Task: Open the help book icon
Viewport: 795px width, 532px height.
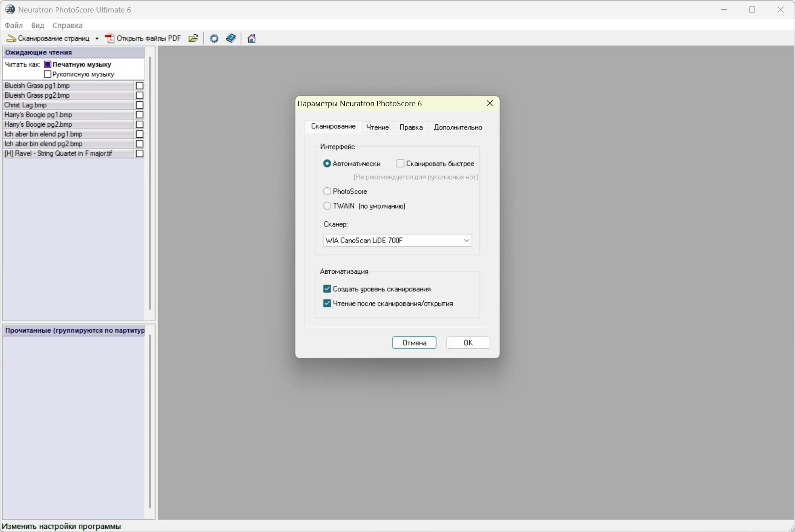Action: 231,38
